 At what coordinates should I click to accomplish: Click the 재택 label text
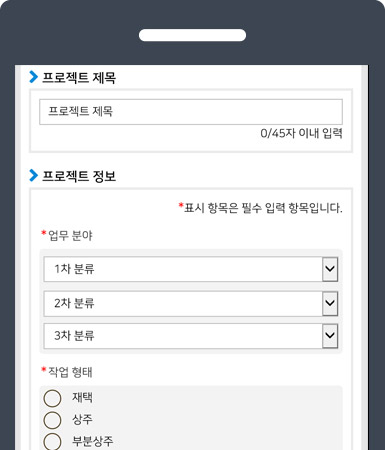pyautogui.click(x=82, y=397)
